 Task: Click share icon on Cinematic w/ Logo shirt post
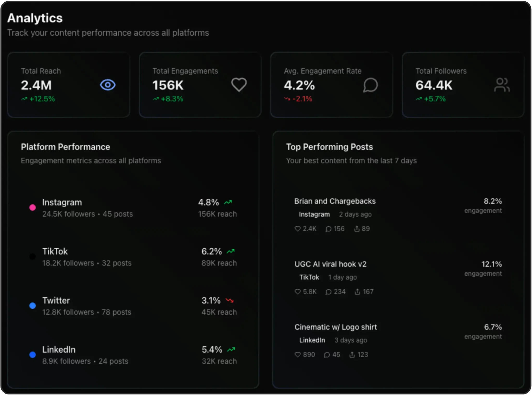352,355
